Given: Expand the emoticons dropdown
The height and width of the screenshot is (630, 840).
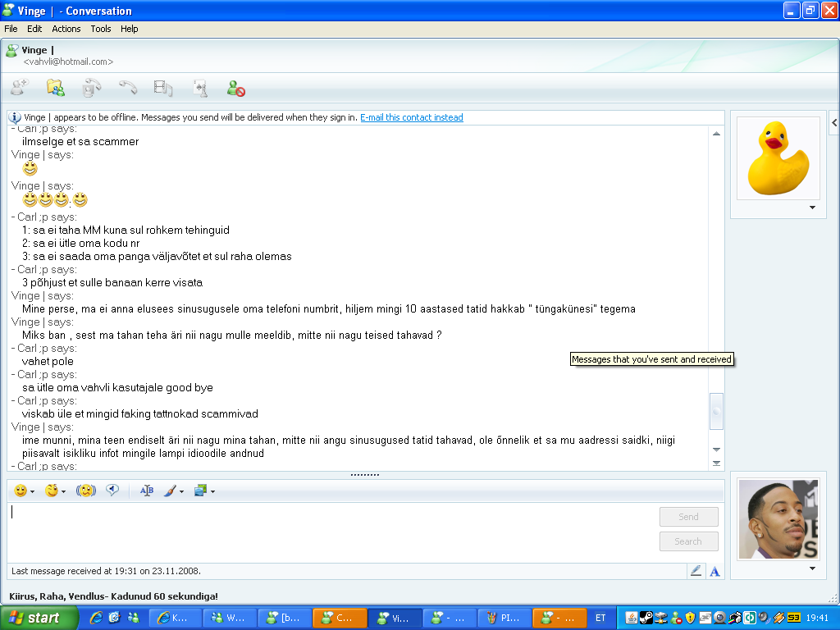Looking at the screenshot, I should 33,491.
